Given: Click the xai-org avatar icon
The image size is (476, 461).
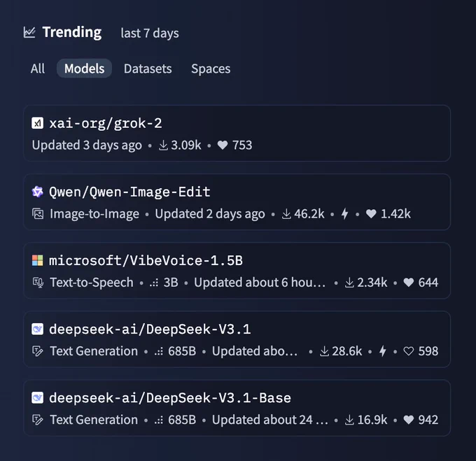Looking at the screenshot, I should [38, 123].
